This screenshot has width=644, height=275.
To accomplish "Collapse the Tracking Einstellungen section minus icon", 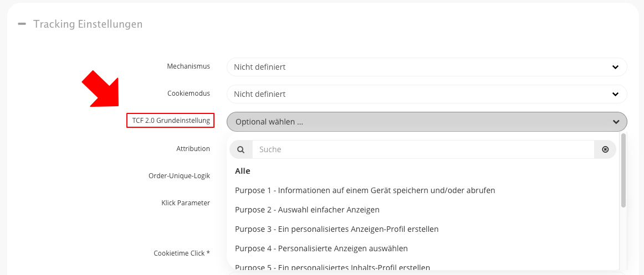I will coord(22,24).
